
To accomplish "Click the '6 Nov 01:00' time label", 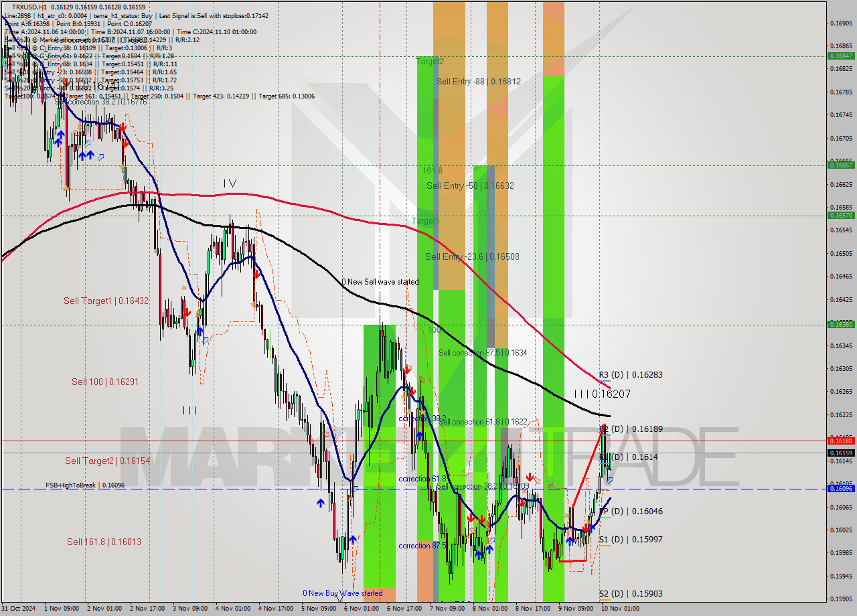I will pos(361,609).
